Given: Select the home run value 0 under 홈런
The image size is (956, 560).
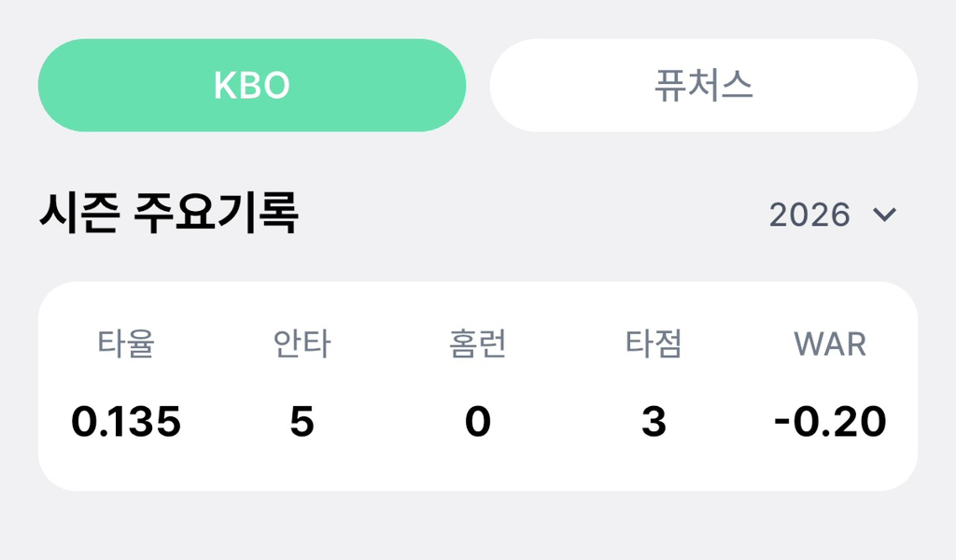Looking at the screenshot, I should click(477, 422).
